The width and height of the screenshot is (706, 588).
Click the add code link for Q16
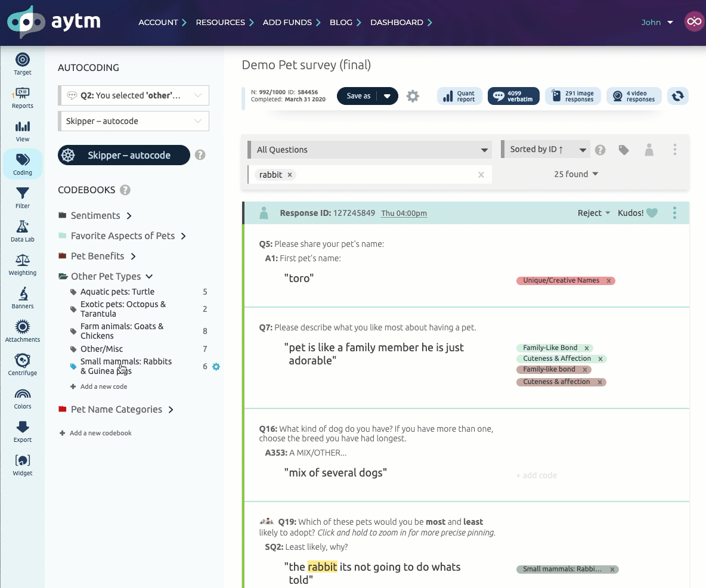point(536,475)
